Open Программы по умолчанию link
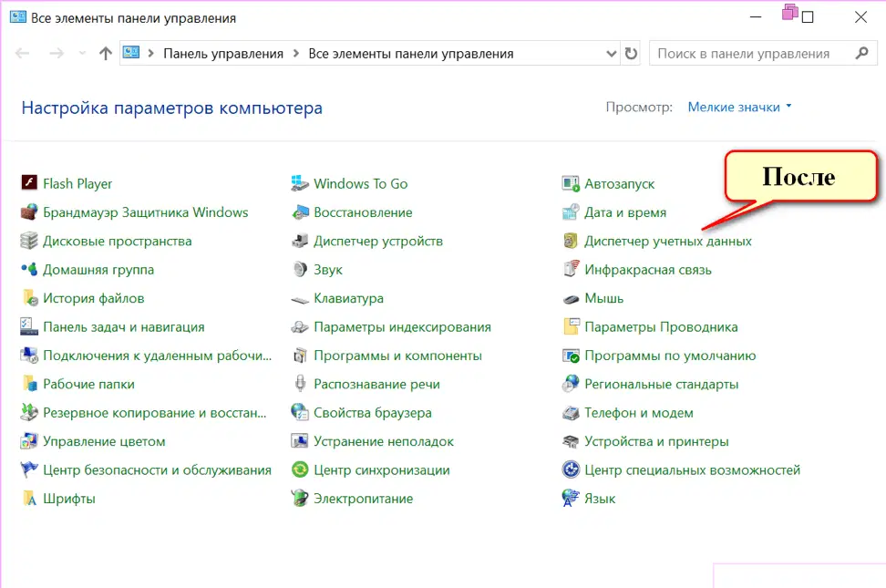Viewport: 886px width, 588px height. [x=670, y=356]
